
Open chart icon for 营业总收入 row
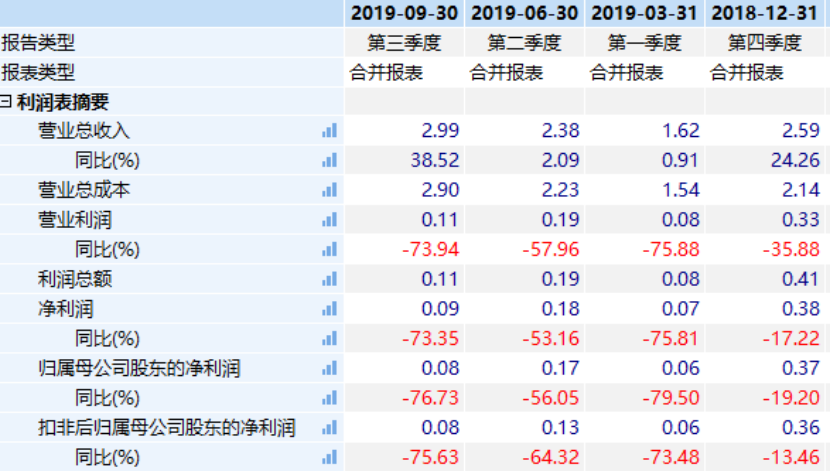coord(329,130)
